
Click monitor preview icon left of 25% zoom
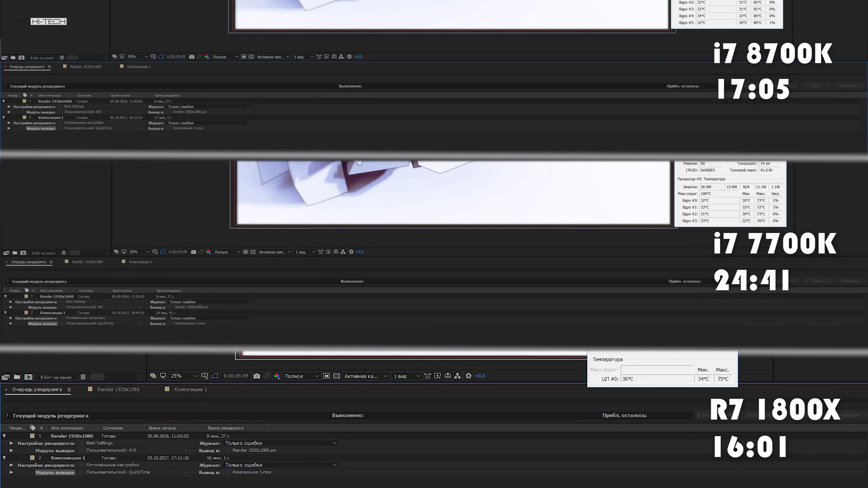click(163, 376)
